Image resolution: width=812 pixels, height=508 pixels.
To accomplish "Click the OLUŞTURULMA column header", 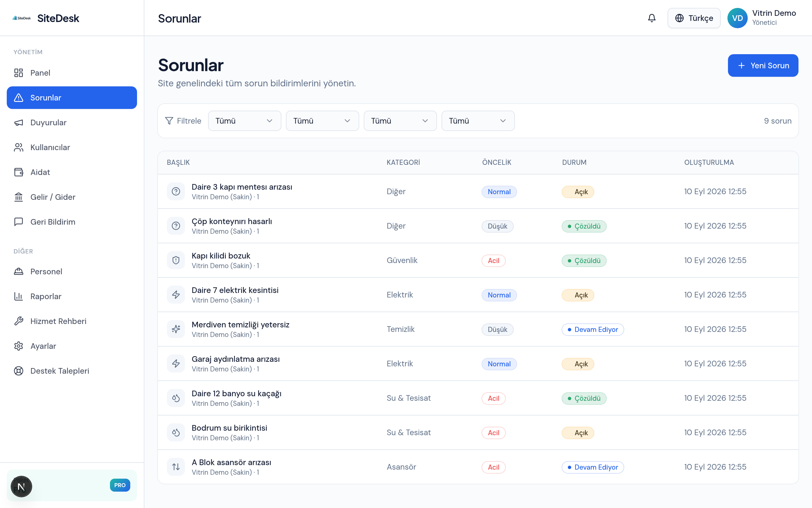I will click(x=709, y=163).
